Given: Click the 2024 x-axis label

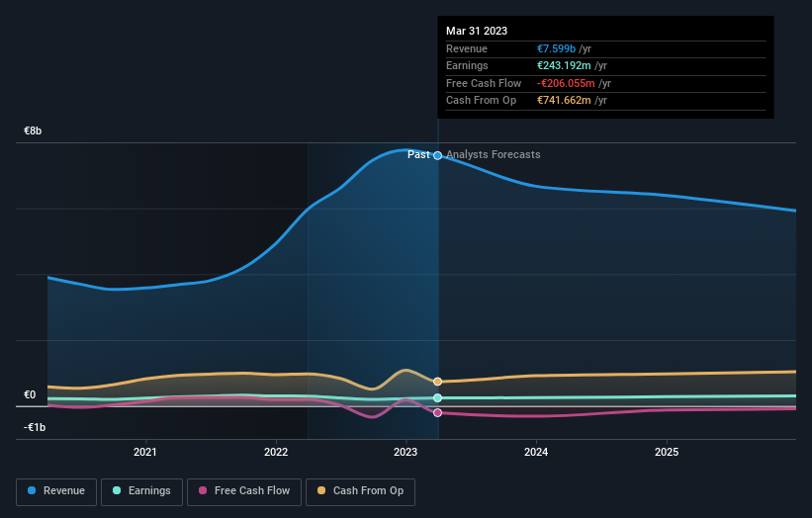Looking at the screenshot, I should [536, 452].
